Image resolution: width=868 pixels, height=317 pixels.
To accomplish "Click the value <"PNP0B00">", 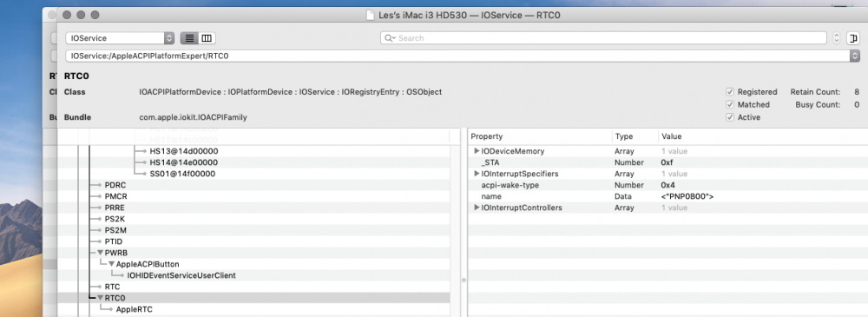I will coord(687,196).
